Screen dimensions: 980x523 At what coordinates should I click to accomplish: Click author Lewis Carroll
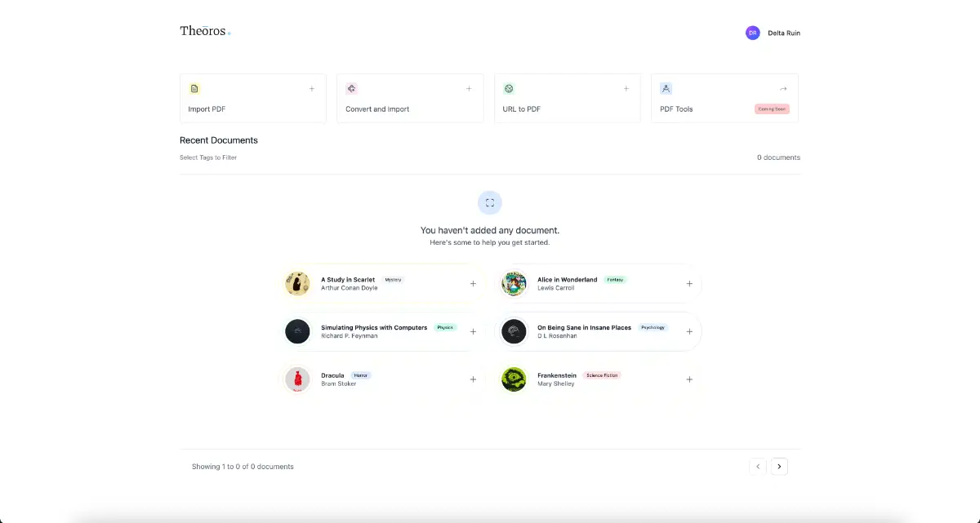[x=556, y=288]
